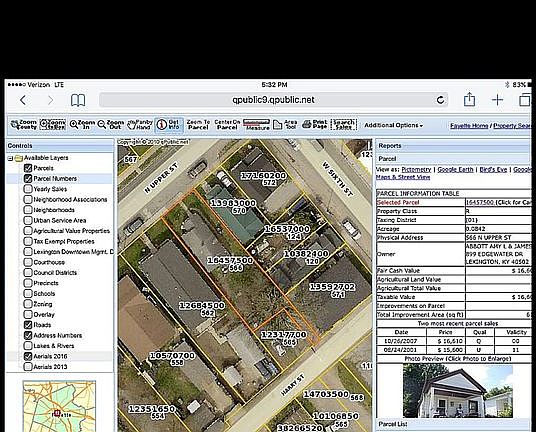
Task: Enable the Tax Exempt Properties layer
Action: (28, 241)
